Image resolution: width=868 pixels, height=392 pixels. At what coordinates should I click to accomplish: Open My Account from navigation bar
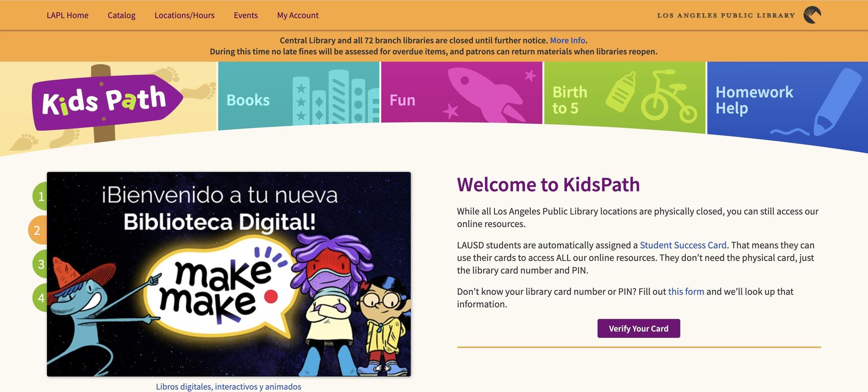pos(297,15)
